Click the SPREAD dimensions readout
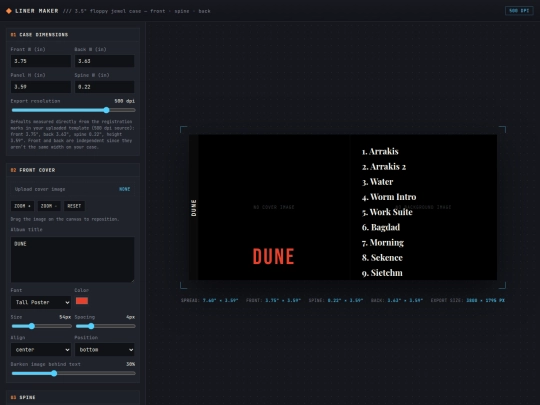This screenshot has height=405, width=540. pyautogui.click(x=209, y=300)
